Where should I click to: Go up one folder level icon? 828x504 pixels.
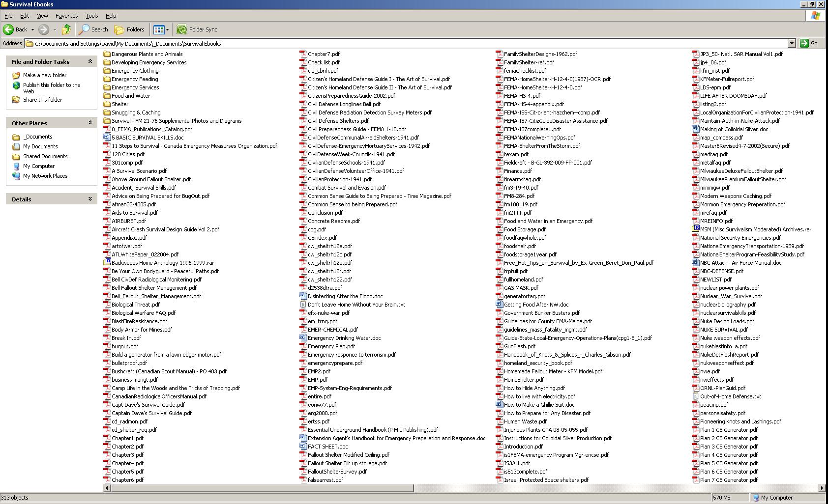66,29
